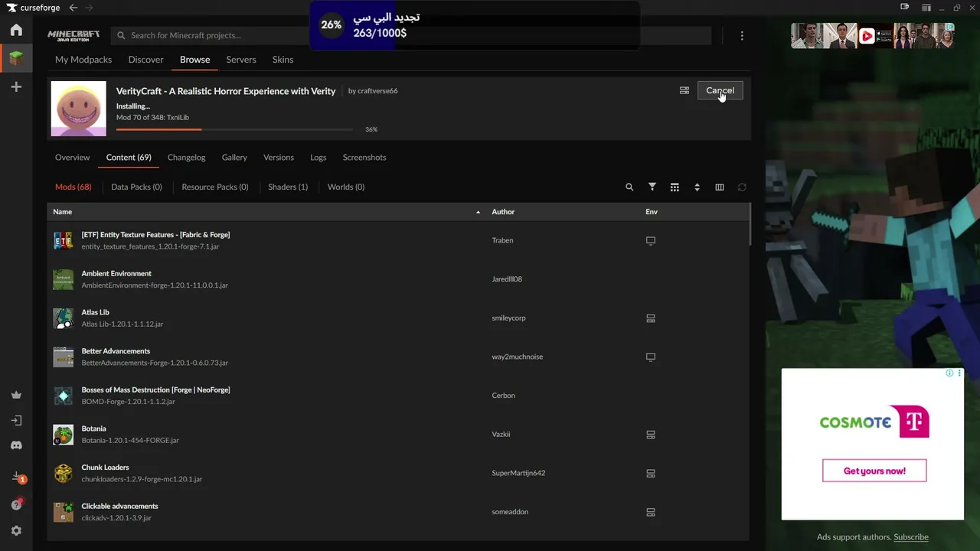The image size is (980, 551).
Task: Click the environment icon in smileycorp row
Action: [x=651, y=318]
